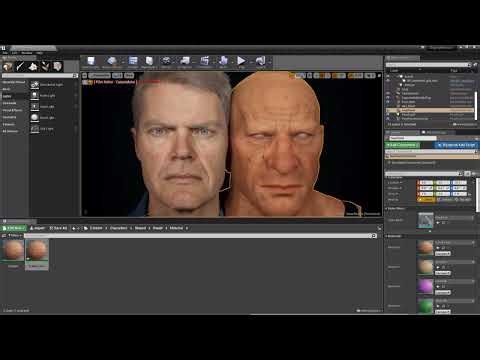Open Source Control from the toolbar
Screen dimensions: 480x360
[112, 62]
